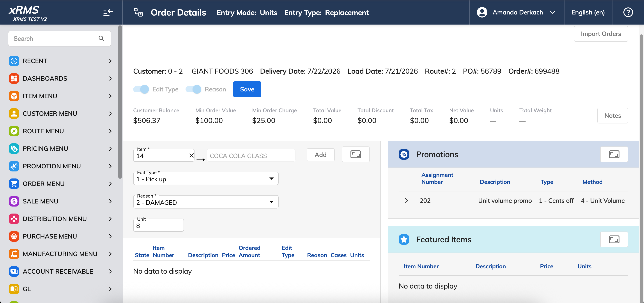Screen dimensions: 644x303
Task: Click the Promotion Menu megaphone icon
Action: (14, 166)
